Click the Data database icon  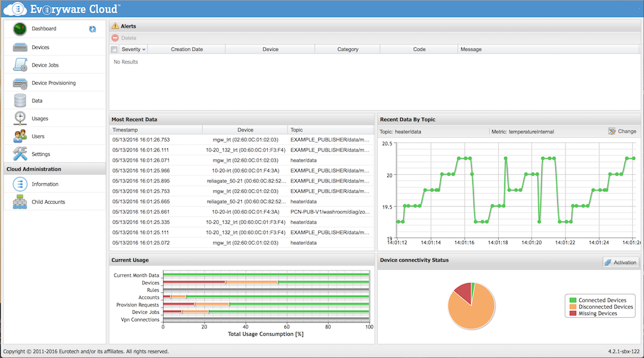pos(20,101)
